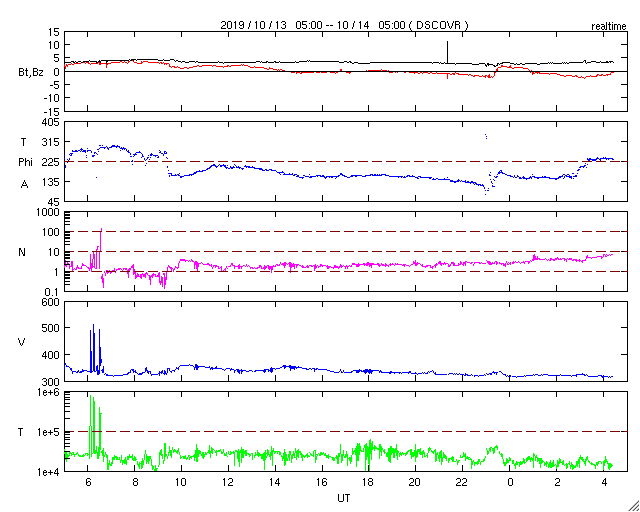Click the Bt spike near 21:20 UT
The image size is (640, 512).
pos(447,52)
